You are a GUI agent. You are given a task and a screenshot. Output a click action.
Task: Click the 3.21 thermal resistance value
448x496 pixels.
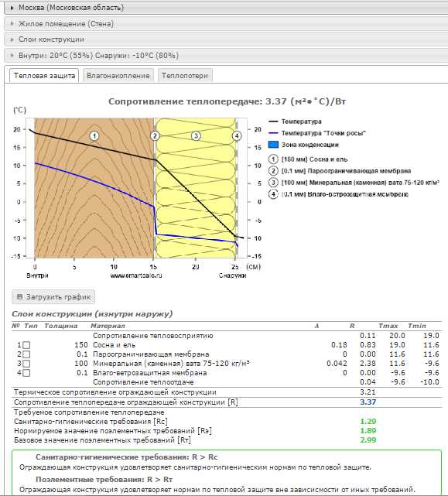[368, 392]
